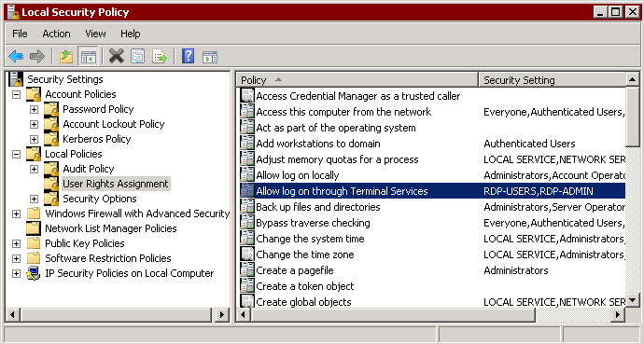Toggle the Show/Hide Console Tree icon
Image resolution: width=644 pixels, height=344 pixels.
click(x=88, y=56)
